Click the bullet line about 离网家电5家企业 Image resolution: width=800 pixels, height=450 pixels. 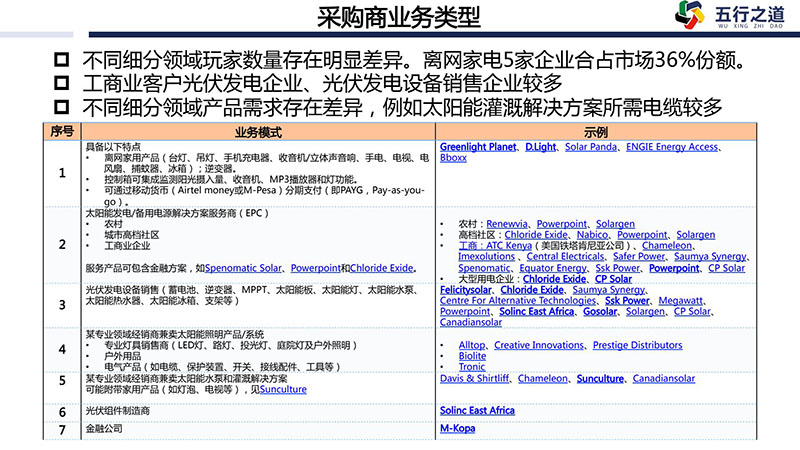413,61
